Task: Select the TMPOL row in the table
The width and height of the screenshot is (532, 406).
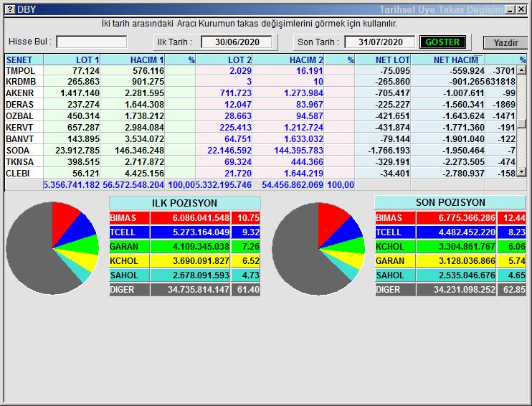Action: pyautogui.click(x=20, y=71)
